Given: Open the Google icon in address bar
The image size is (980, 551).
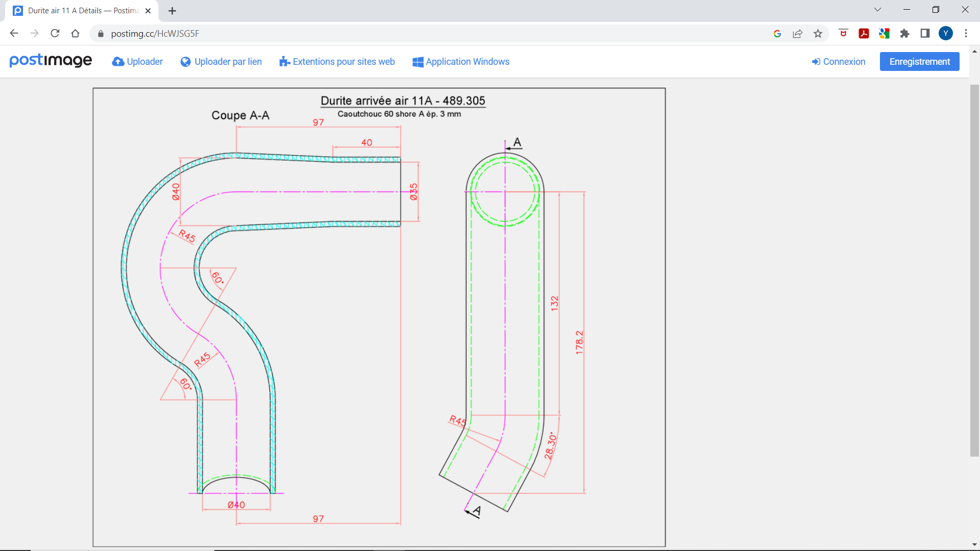Looking at the screenshot, I should [777, 34].
